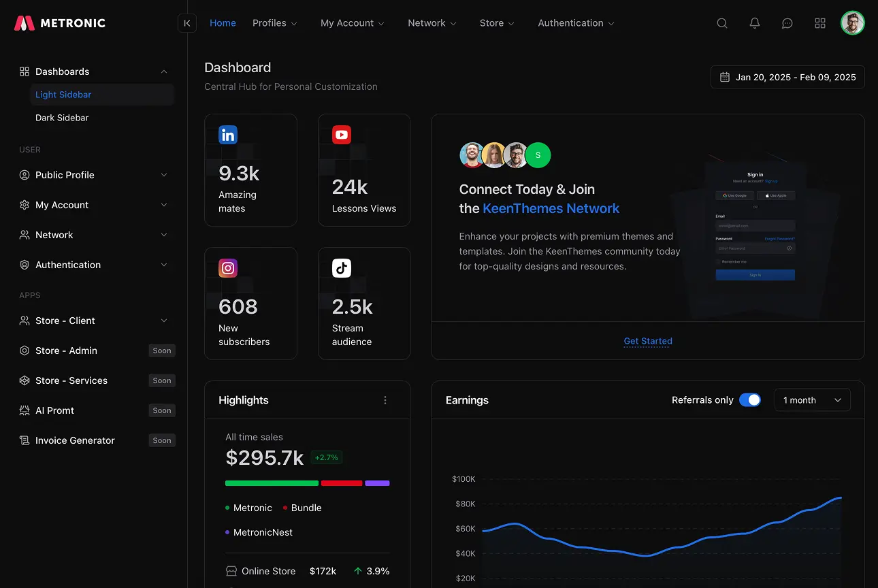Click the Store - Client icon

coord(25,321)
